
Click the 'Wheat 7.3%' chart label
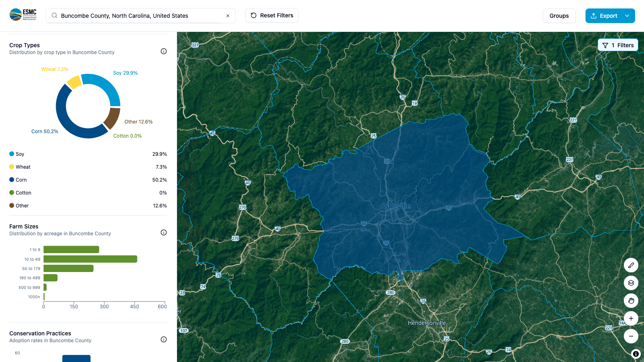coord(55,69)
